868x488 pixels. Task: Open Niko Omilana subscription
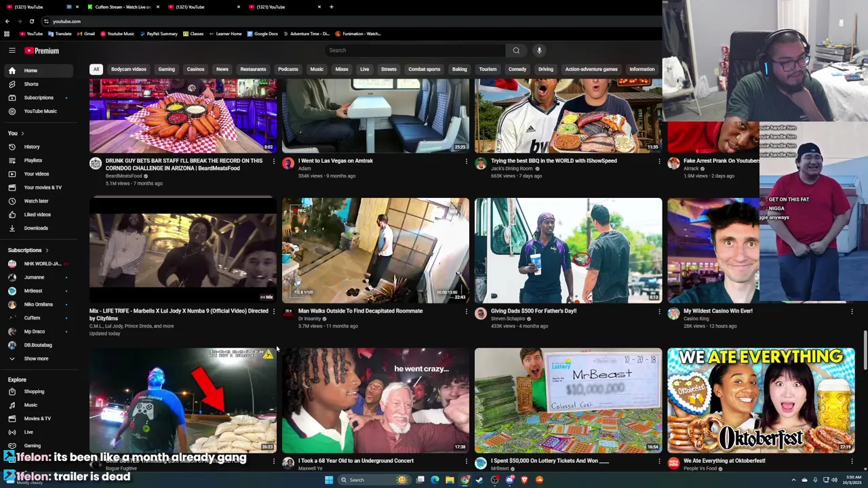coord(38,304)
